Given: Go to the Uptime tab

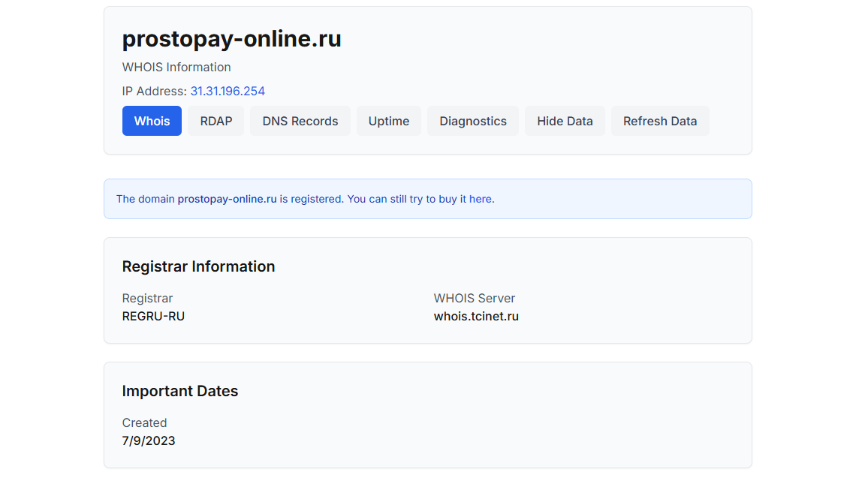Looking at the screenshot, I should pos(388,121).
